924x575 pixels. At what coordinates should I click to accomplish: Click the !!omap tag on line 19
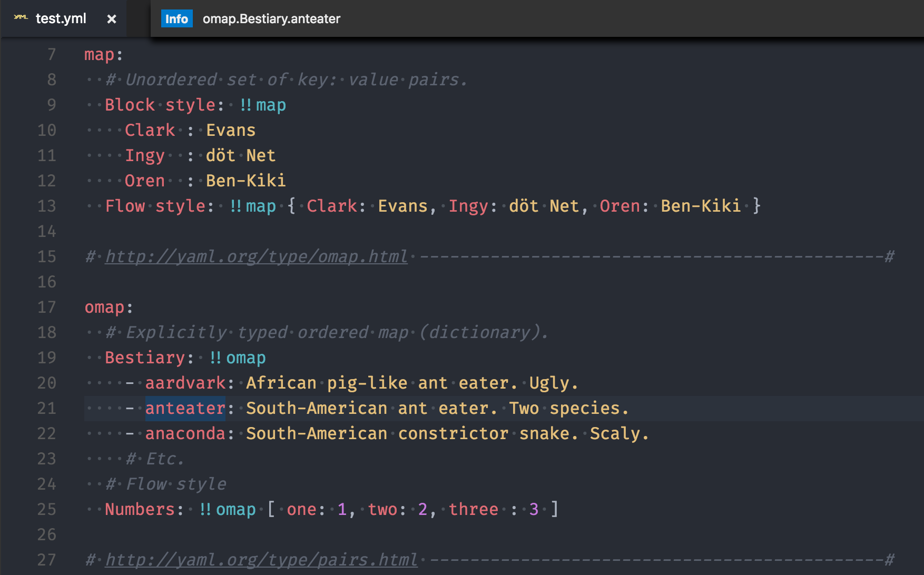point(238,358)
